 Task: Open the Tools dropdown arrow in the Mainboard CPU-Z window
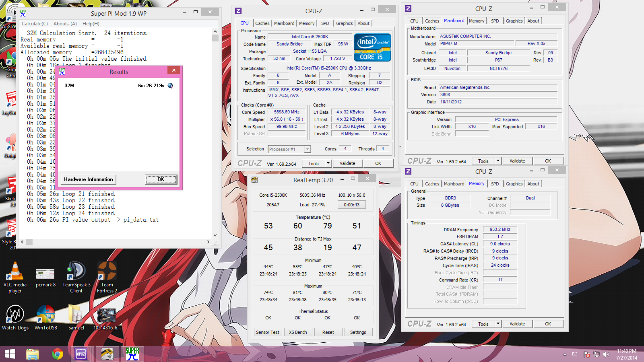coord(498,161)
